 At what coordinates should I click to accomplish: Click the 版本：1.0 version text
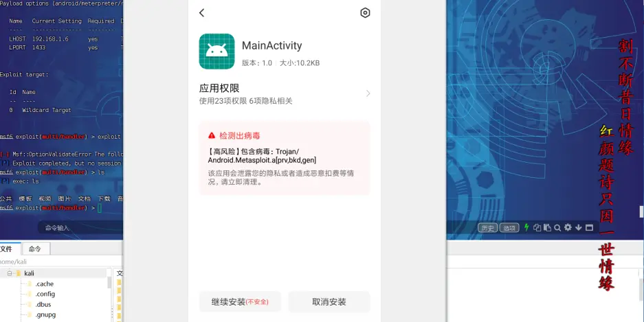(256, 63)
